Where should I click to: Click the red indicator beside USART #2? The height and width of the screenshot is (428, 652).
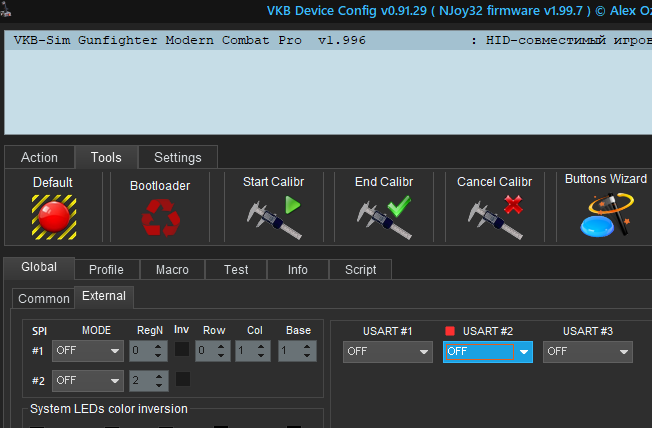[x=450, y=331]
